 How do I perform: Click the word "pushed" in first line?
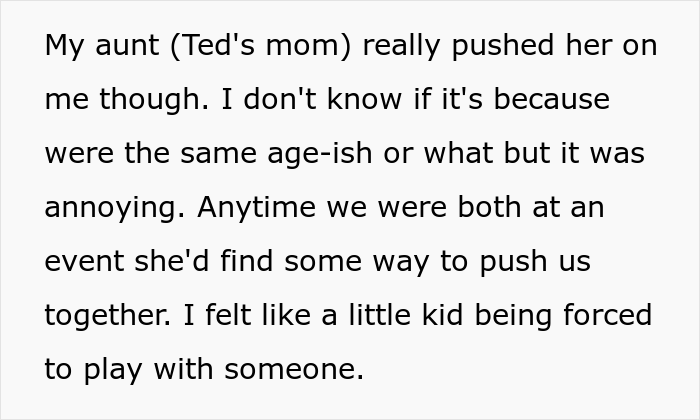pyautogui.click(x=503, y=46)
